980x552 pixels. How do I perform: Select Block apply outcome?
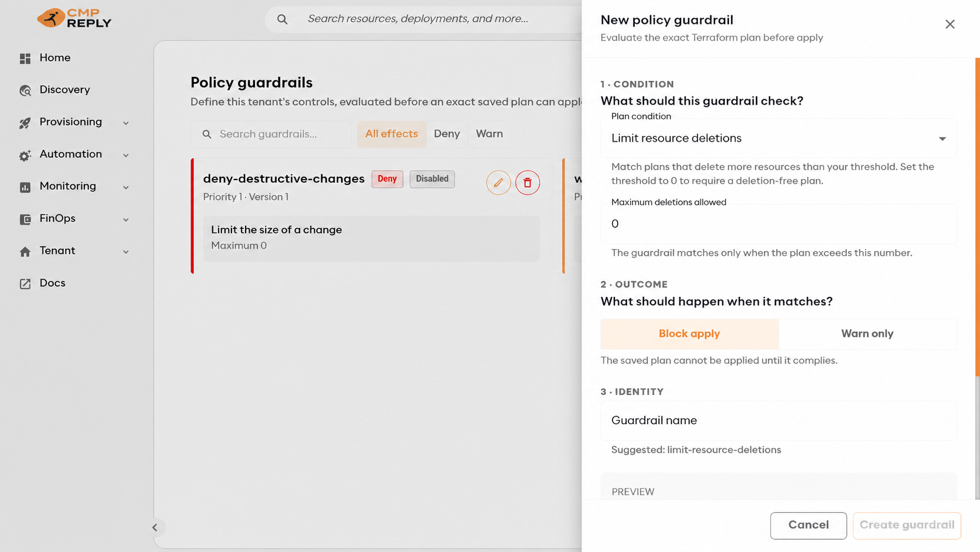[x=689, y=334]
